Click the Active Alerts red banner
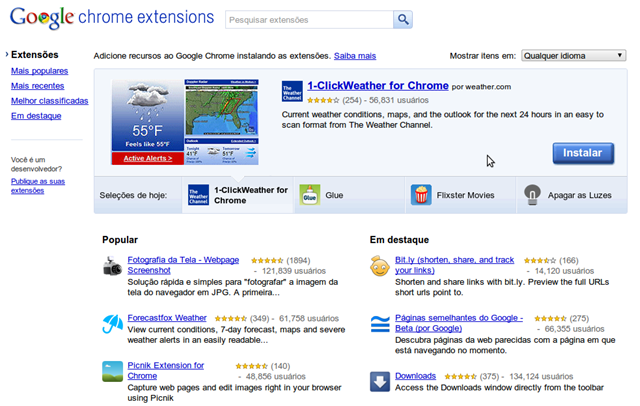 pyautogui.click(x=148, y=158)
